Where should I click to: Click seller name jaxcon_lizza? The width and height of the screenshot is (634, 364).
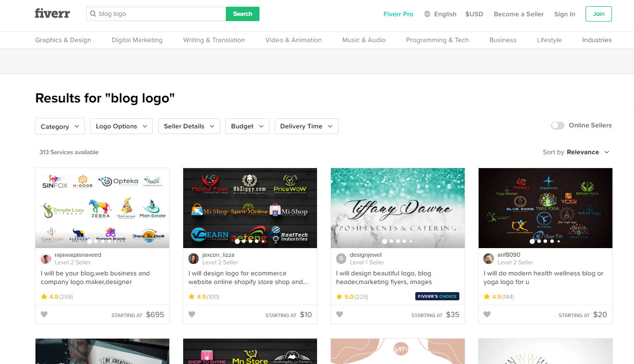click(x=219, y=255)
